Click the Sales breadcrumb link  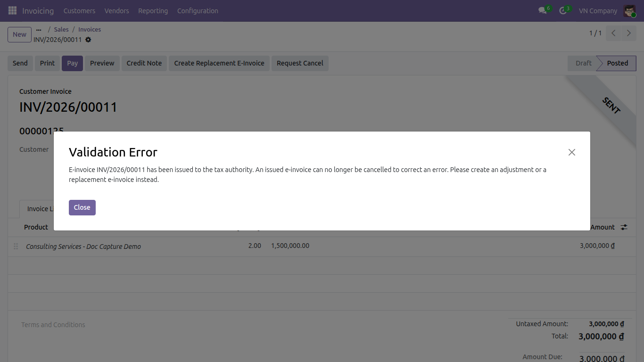(61, 29)
